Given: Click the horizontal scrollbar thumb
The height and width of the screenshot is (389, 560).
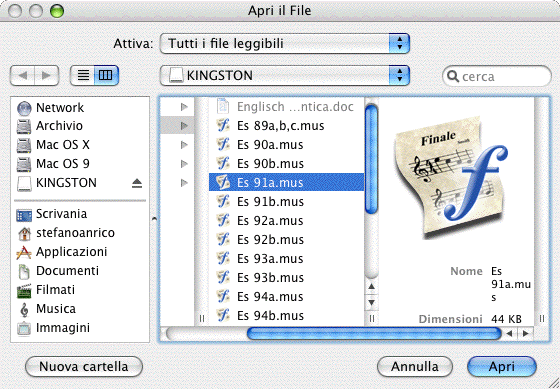Looking at the screenshot, I should click(374, 334).
